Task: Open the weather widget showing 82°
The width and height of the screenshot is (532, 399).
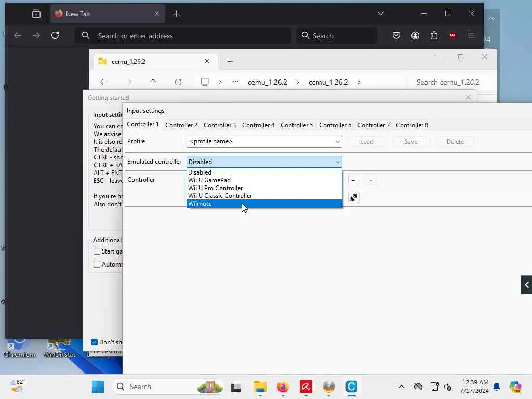Action: 18,386
